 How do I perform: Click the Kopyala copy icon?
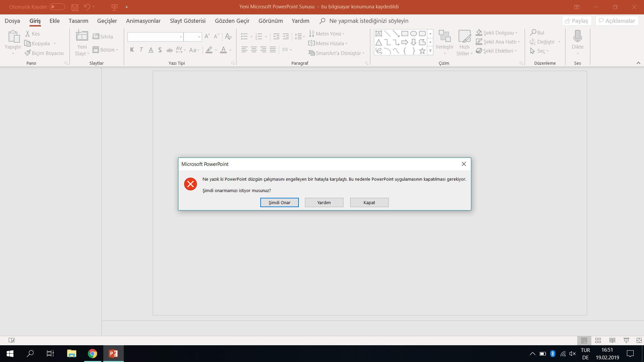click(28, 44)
